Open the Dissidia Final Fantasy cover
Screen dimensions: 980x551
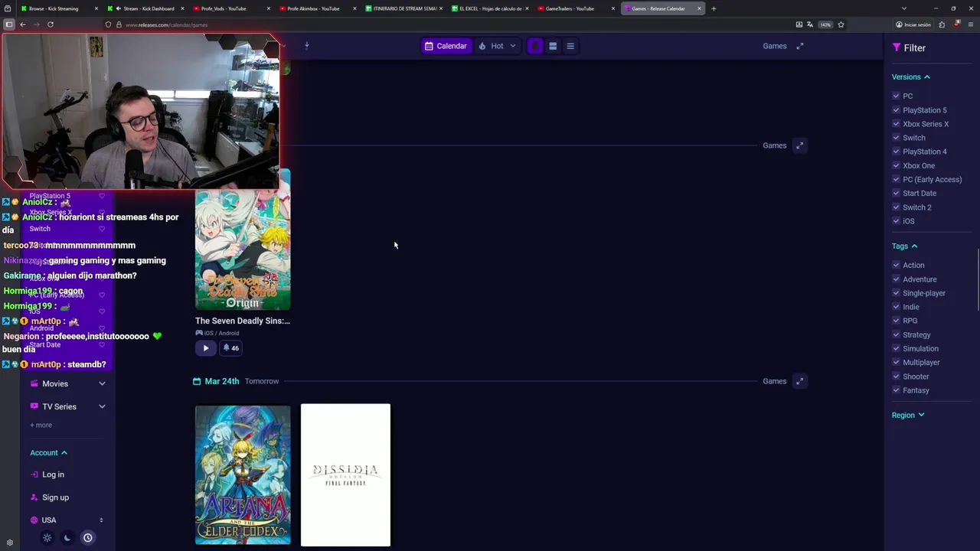(x=345, y=475)
